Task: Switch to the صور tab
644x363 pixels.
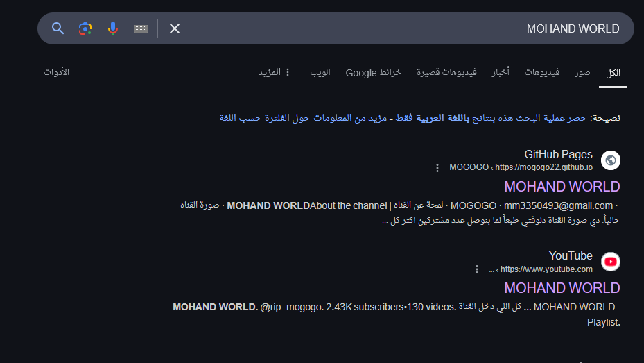Action: pos(582,72)
